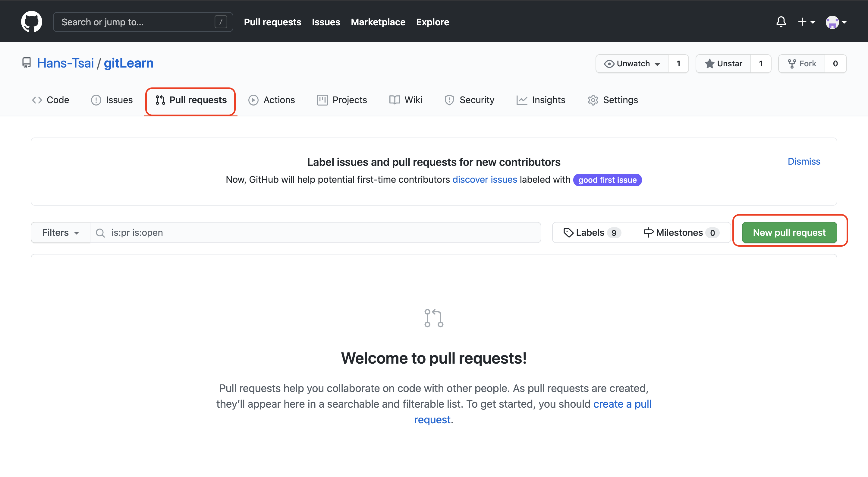Go to Issues in top navigation
This screenshot has height=477, width=868.
pos(326,22)
